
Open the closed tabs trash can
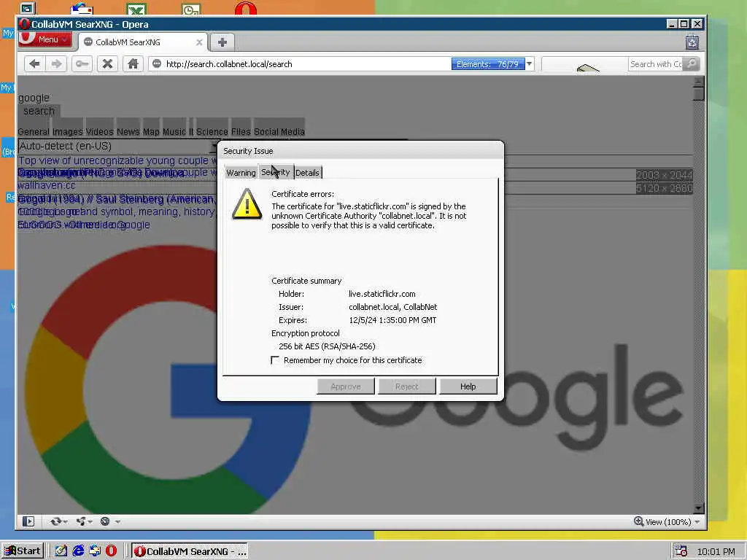[692, 42]
